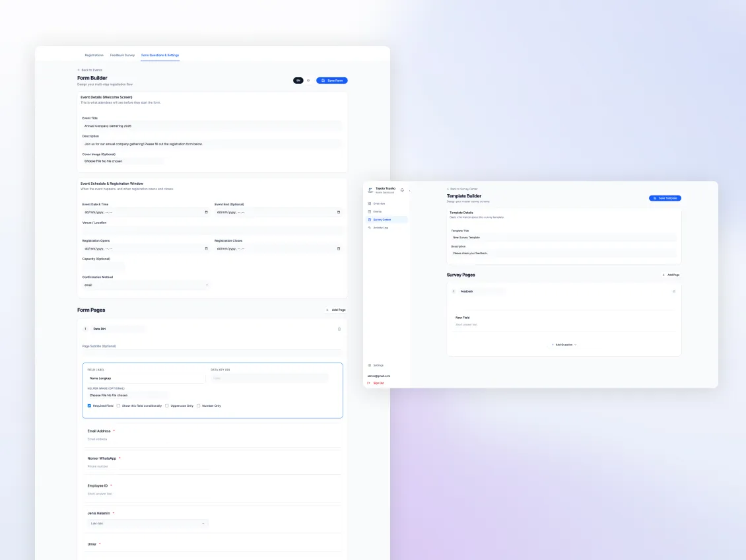Click the Sign Out arrow icon
The image size is (746, 560).
tap(369, 383)
